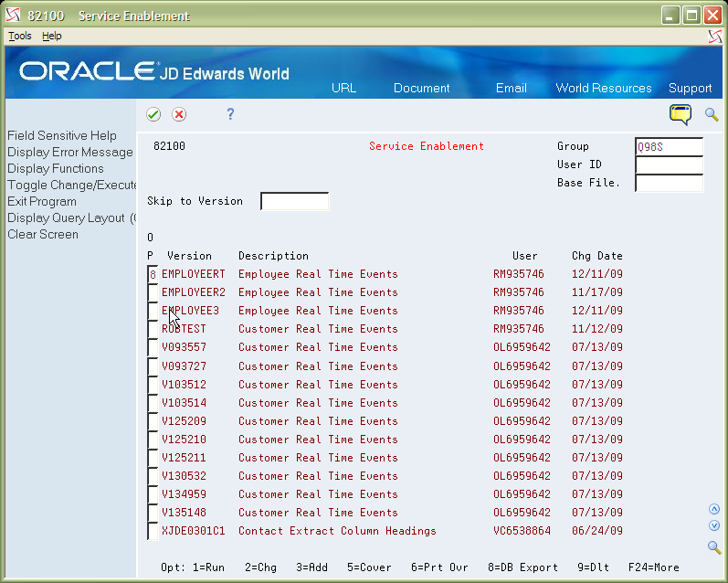Viewport: 728px width, 583px height.
Task: Click Field Sensitive Help link
Action: (62, 135)
